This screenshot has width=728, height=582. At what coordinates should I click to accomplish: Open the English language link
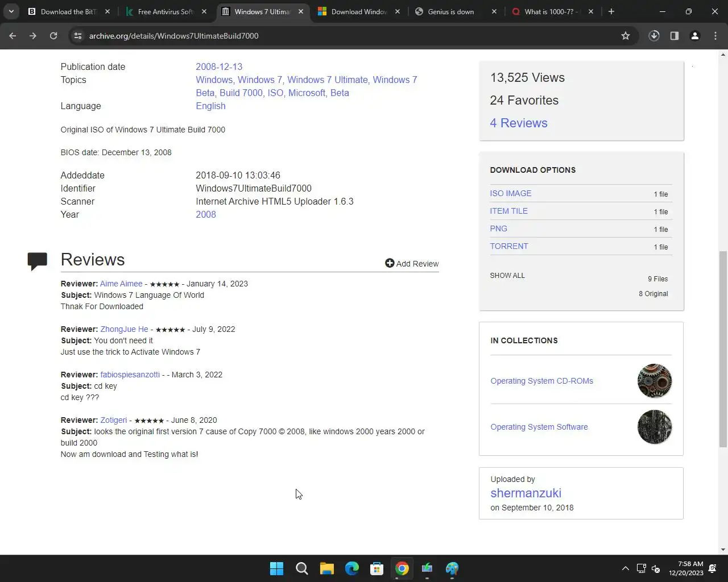[210, 106]
